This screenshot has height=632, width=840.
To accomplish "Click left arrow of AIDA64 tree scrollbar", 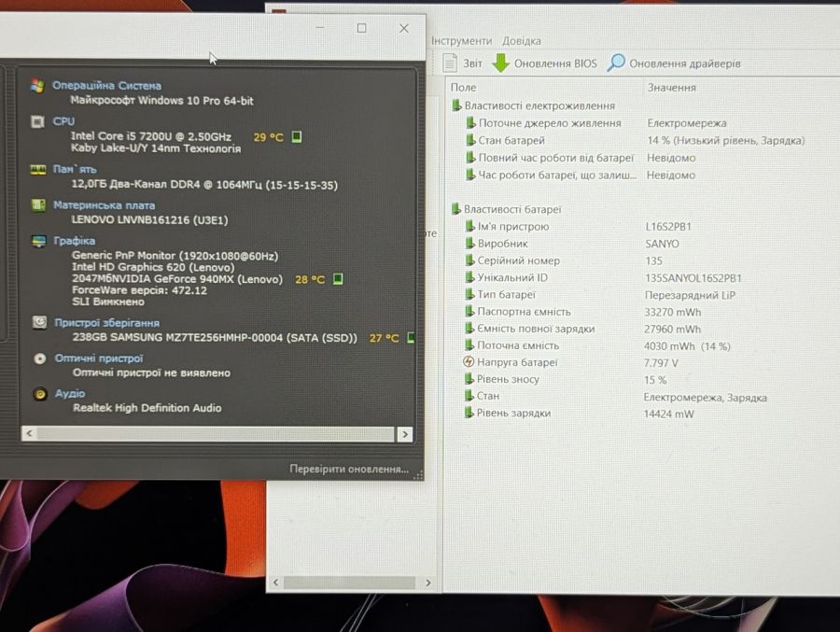I will [x=275, y=583].
